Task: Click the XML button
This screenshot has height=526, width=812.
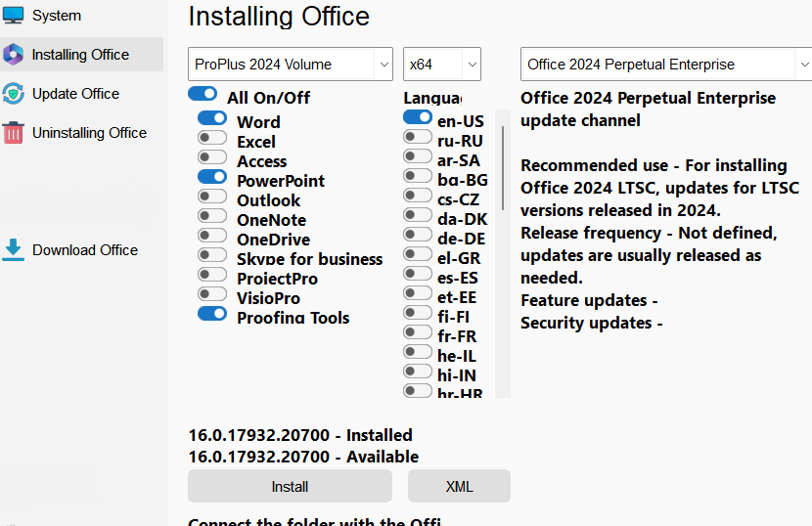Action: tap(460, 486)
